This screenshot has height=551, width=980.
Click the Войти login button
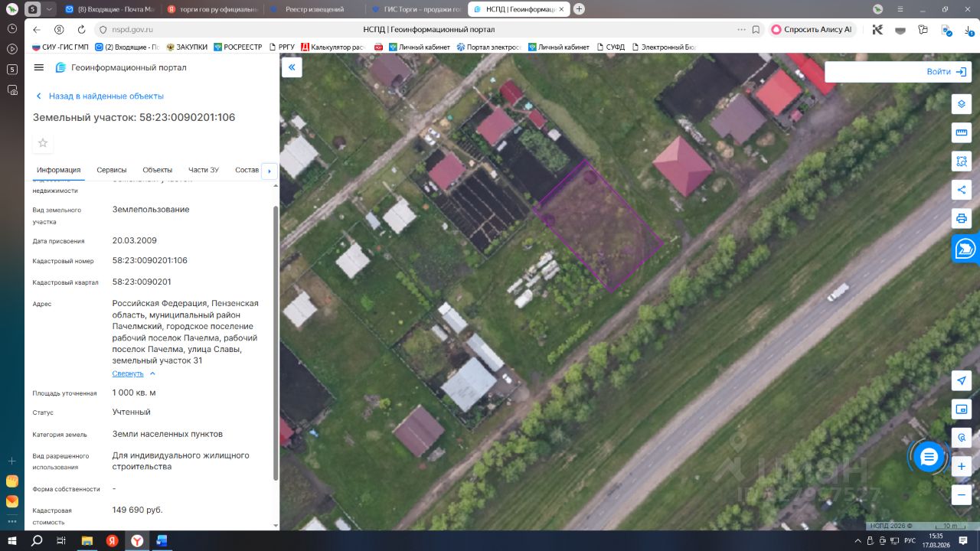coord(946,71)
